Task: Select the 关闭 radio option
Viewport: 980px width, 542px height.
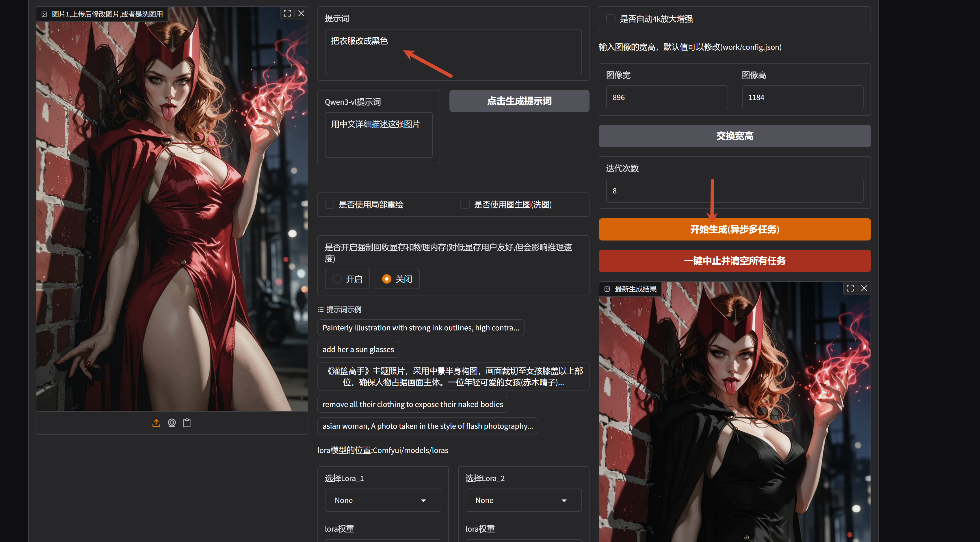Action: coord(397,279)
